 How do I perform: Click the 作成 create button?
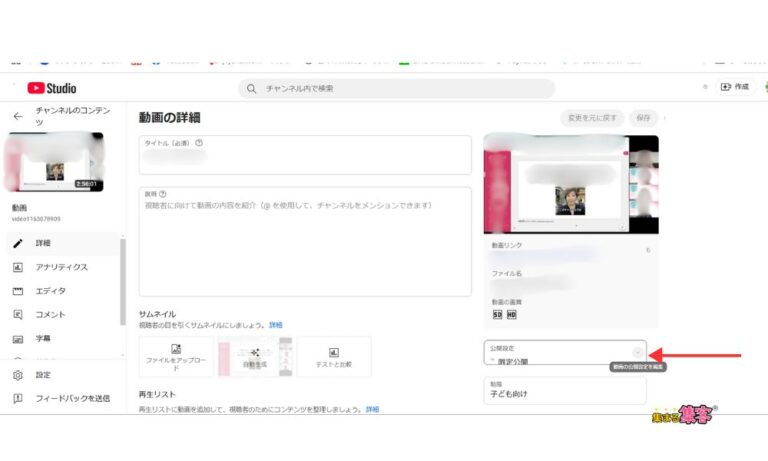click(x=735, y=88)
